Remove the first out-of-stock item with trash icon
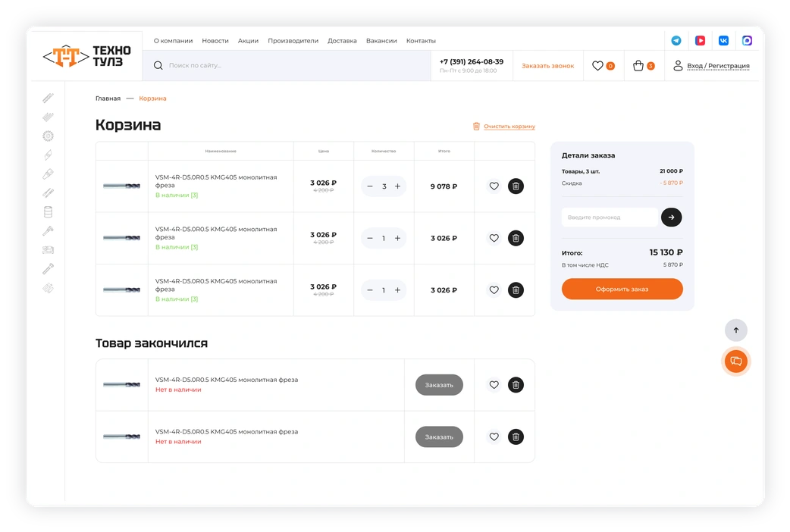The width and height of the screenshot is (790, 532). coord(516,385)
